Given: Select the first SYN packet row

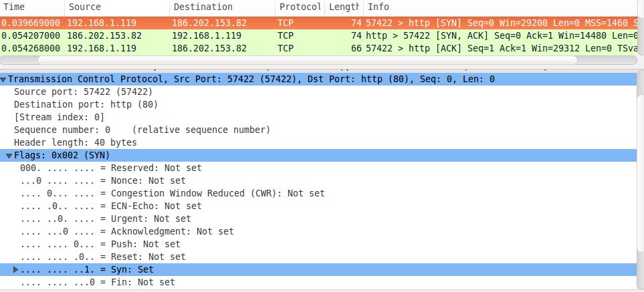Looking at the screenshot, I should (x=321, y=23).
